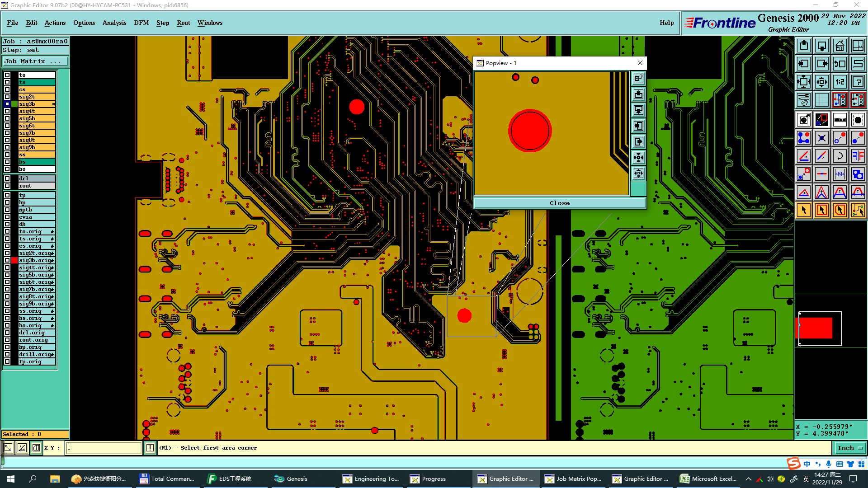The height and width of the screenshot is (488, 868).
Task: Enable the rout.orig layer checkbox
Action: point(7,340)
